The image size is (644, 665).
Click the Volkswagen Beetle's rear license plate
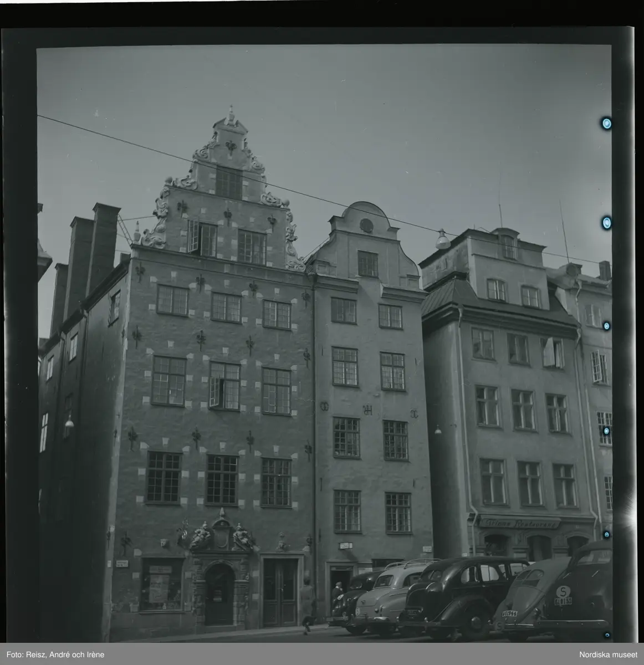pos(510,613)
